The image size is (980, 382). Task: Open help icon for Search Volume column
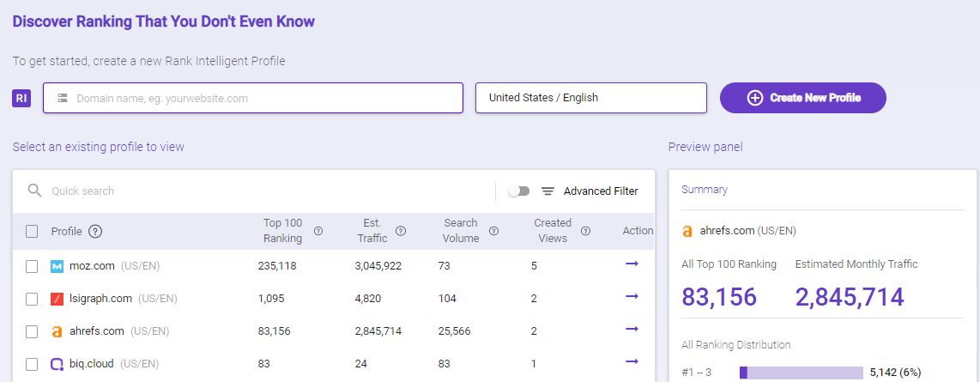pos(493,231)
